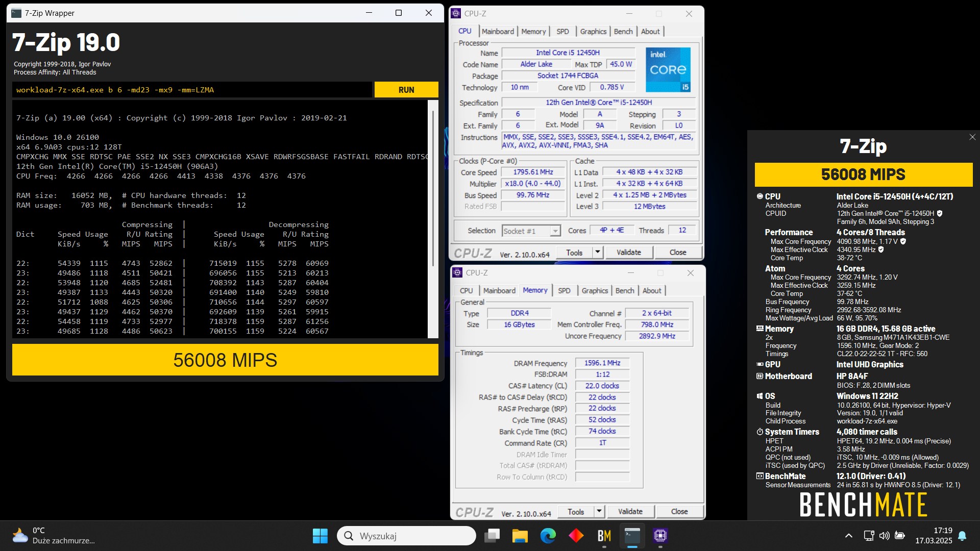Open Graphics tab in upper CPU-Z window
The width and height of the screenshot is (980, 551).
(593, 32)
